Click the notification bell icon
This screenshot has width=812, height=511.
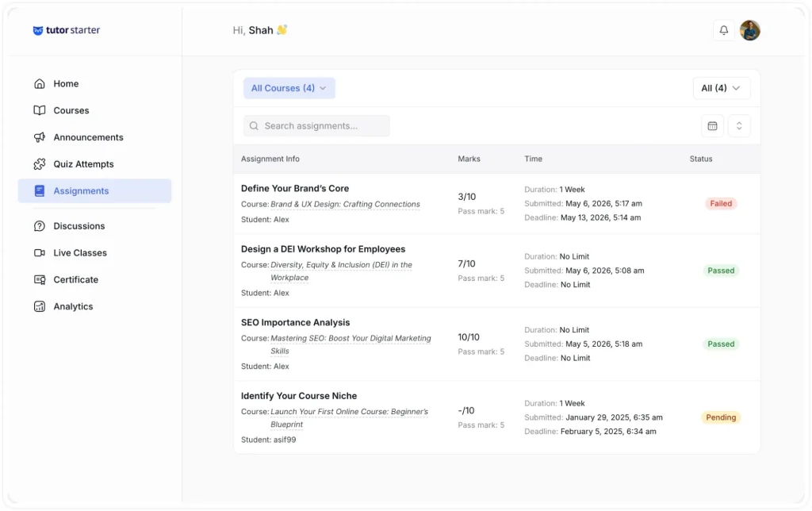[723, 30]
